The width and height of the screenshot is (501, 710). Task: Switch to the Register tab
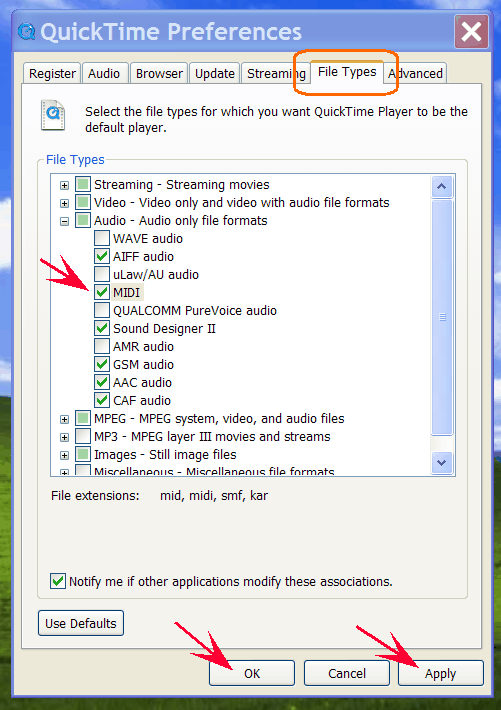52,73
